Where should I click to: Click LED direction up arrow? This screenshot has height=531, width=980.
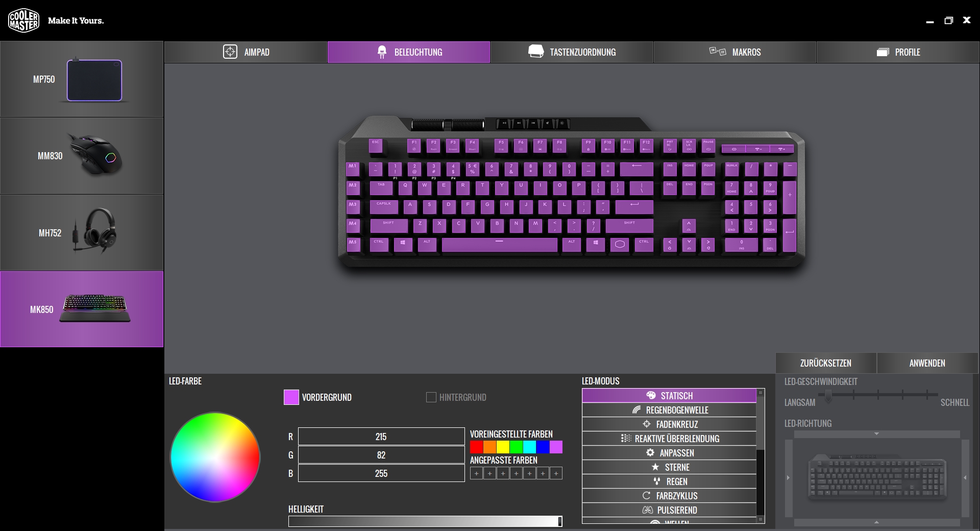876,434
